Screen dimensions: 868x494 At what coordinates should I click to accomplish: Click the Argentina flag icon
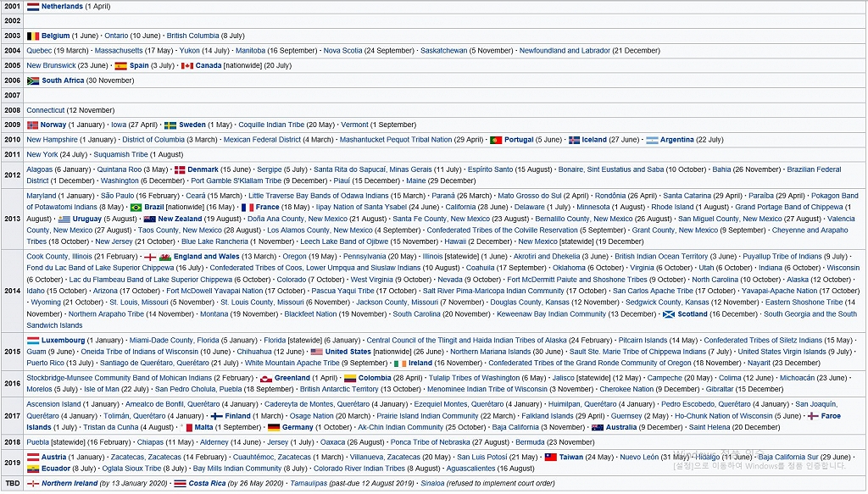pyautogui.click(x=652, y=140)
